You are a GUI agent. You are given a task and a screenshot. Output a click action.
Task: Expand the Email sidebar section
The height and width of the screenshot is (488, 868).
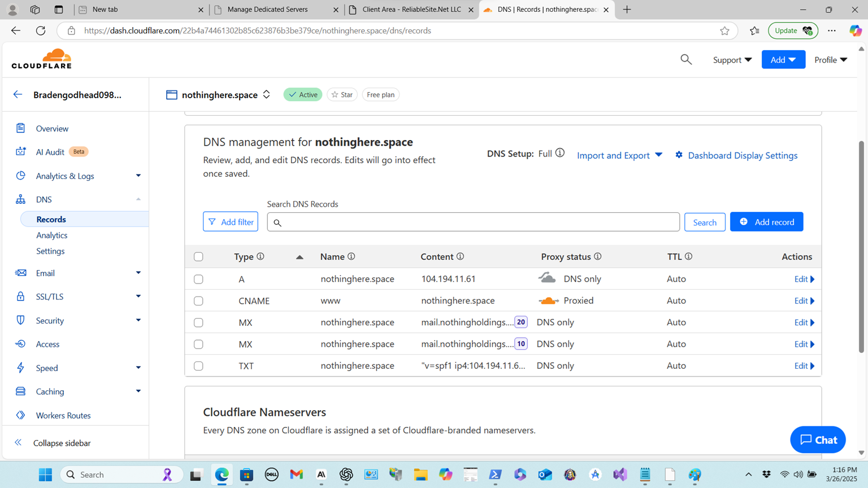point(138,273)
